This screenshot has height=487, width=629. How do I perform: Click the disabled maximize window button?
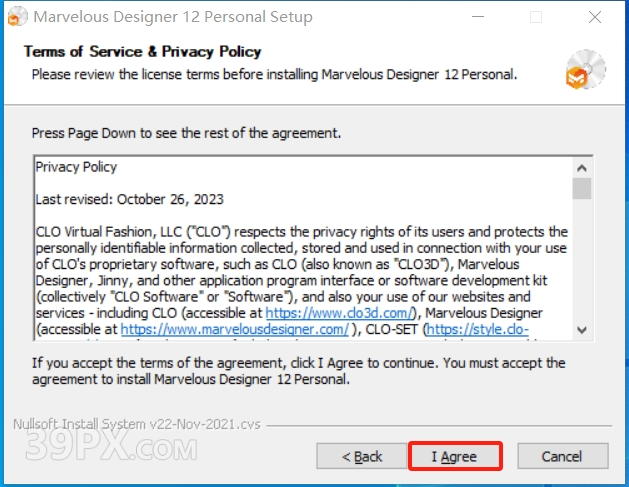point(536,17)
